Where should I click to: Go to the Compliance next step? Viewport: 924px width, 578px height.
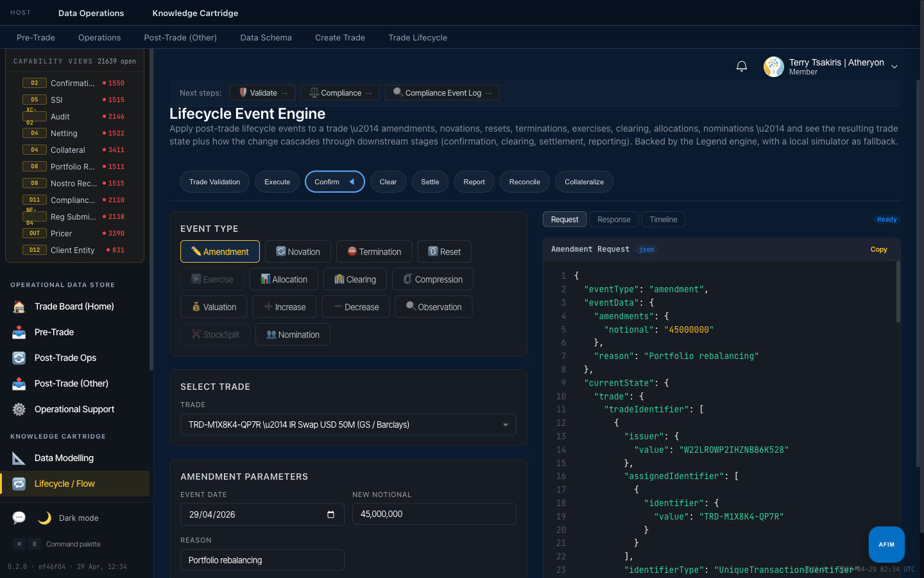click(x=340, y=93)
